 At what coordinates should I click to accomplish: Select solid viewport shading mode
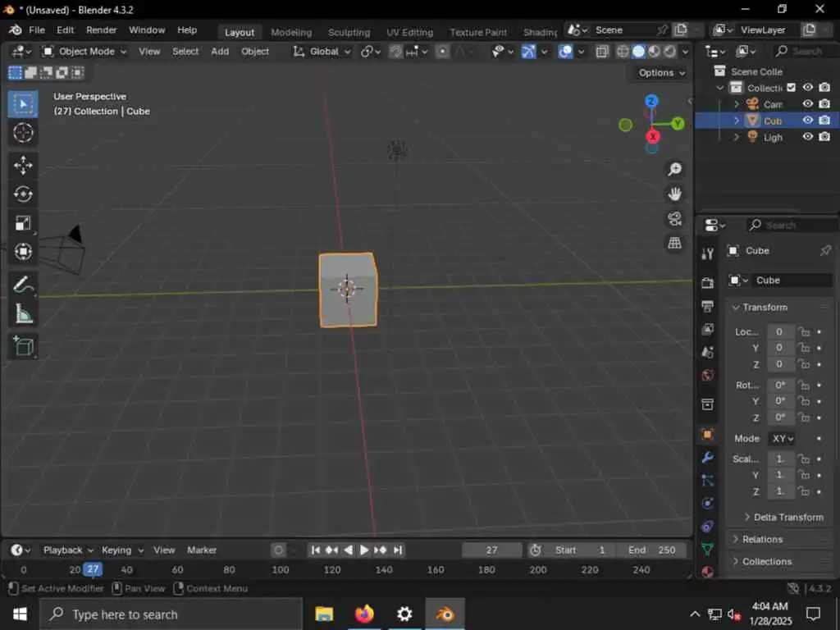coord(638,52)
